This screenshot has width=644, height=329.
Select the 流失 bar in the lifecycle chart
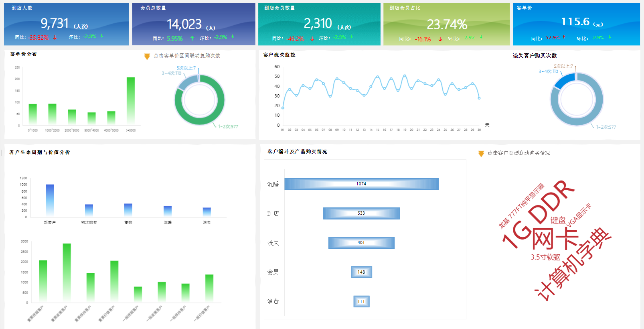click(207, 212)
